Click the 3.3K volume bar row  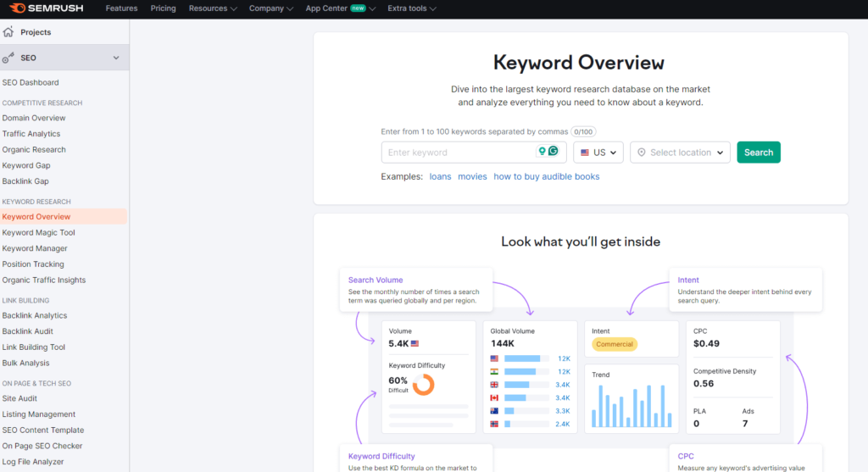tap(530, 411)
